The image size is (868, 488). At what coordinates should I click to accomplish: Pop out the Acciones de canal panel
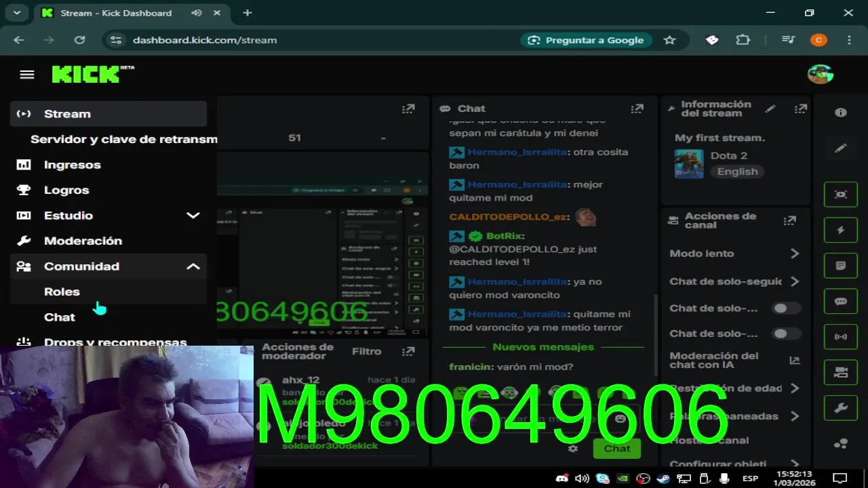(x=790, y=220)
